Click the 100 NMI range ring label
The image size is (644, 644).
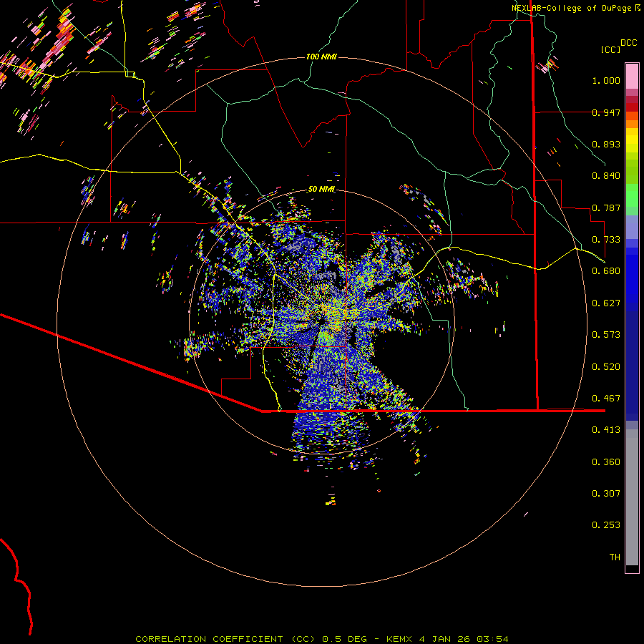click(x=321, y=57)
